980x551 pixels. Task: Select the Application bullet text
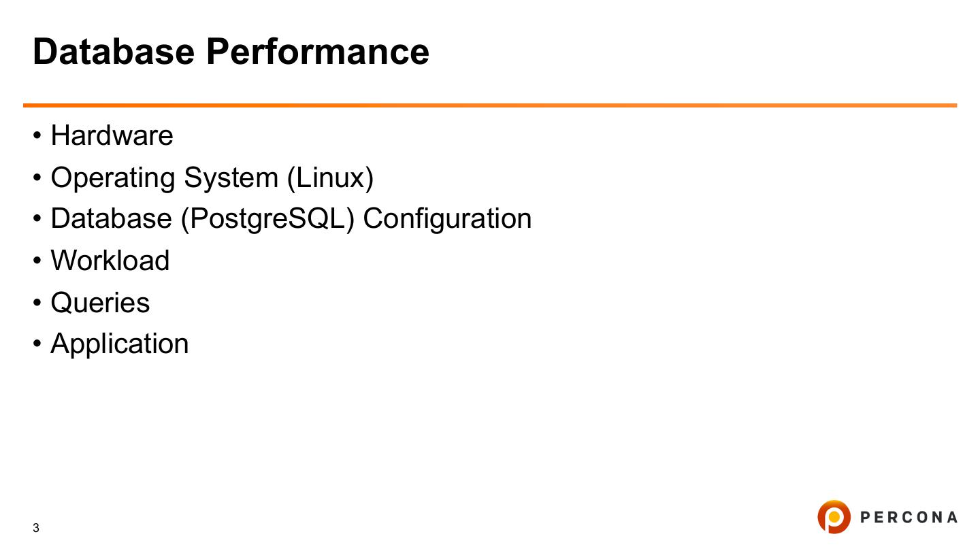[120, 344]
